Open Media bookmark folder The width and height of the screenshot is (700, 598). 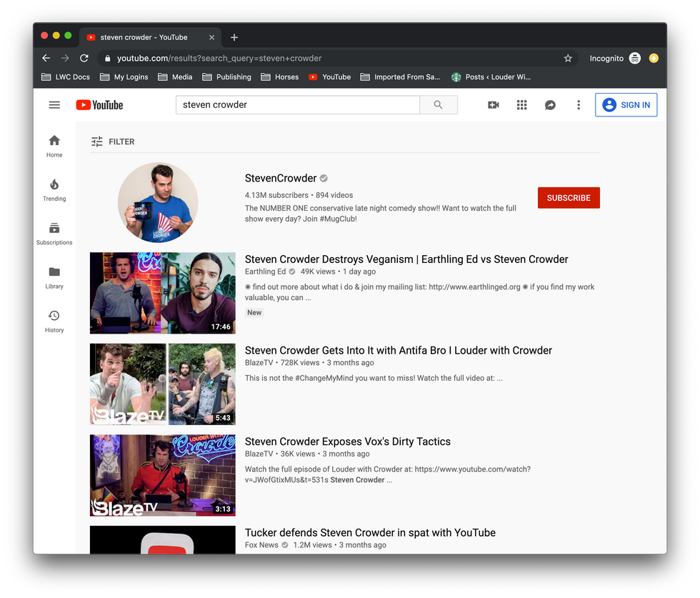click(x=175, y=77)
